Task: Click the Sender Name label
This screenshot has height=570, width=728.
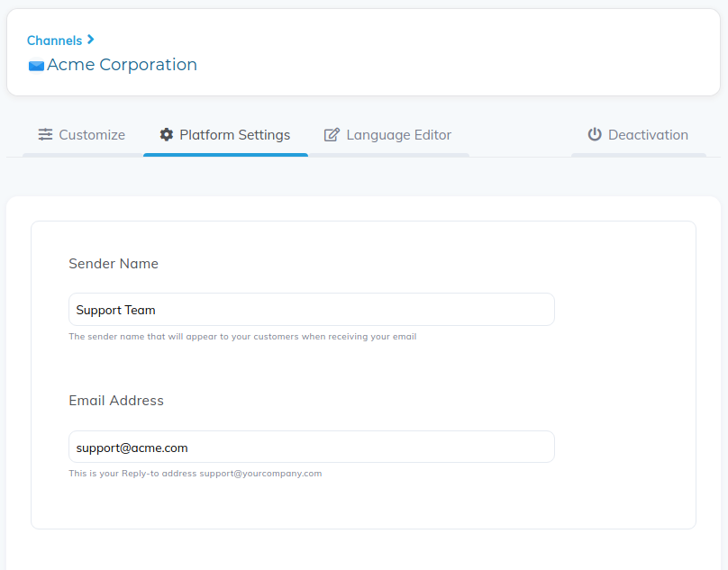Action: click(x=114, y=264)
